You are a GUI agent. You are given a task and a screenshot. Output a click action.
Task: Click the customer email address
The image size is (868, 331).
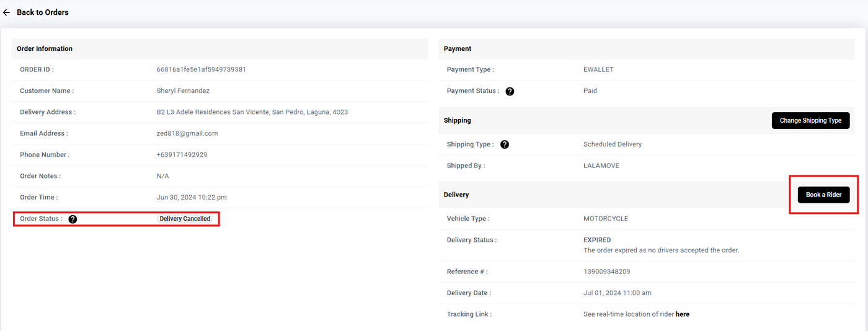point(187,133)
